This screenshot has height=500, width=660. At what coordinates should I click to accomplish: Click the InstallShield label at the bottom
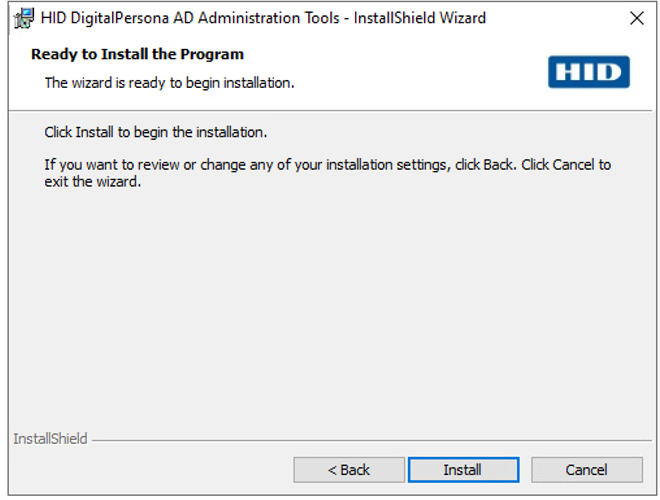50,438
